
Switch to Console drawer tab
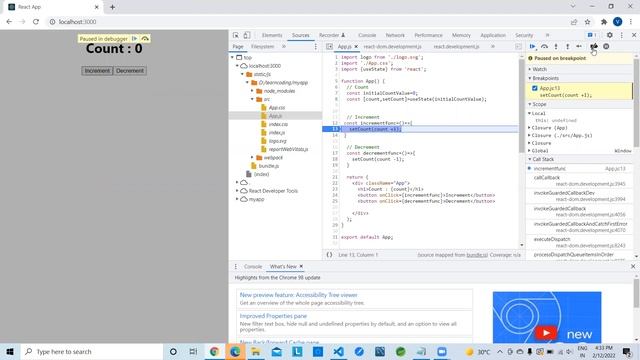(253, 267)
